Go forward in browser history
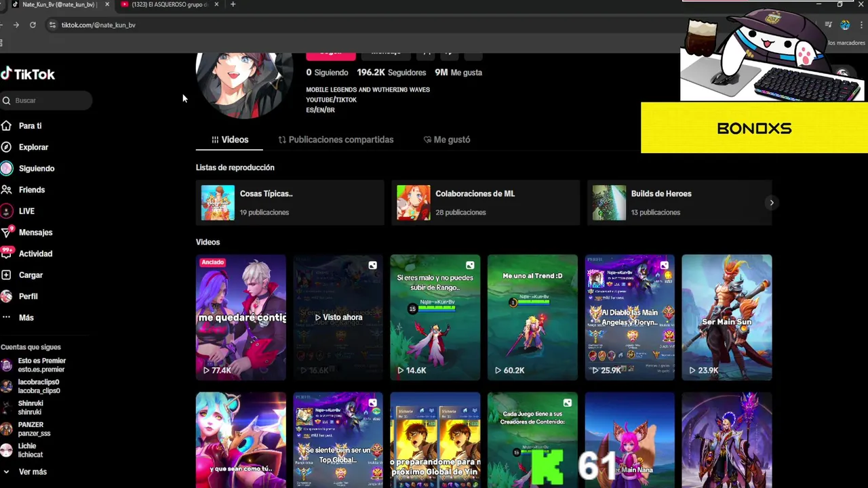The image size is (868, 488). (x=16, y=25)
